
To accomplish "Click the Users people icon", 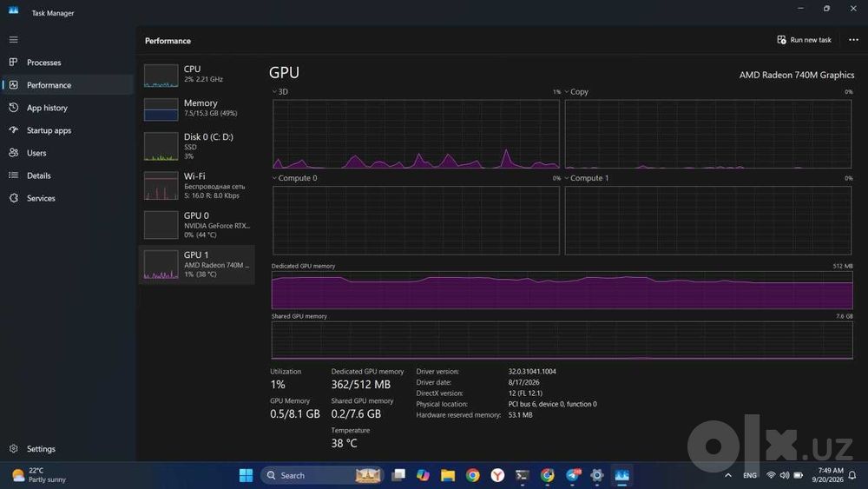I will [13, 152].
